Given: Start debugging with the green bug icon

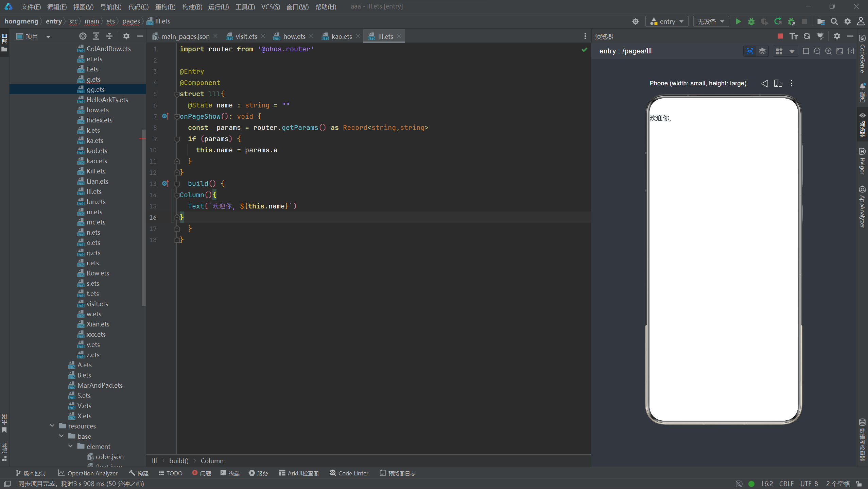Looking at the screenshot, I should pyautogui.click(x=751, y=21).
